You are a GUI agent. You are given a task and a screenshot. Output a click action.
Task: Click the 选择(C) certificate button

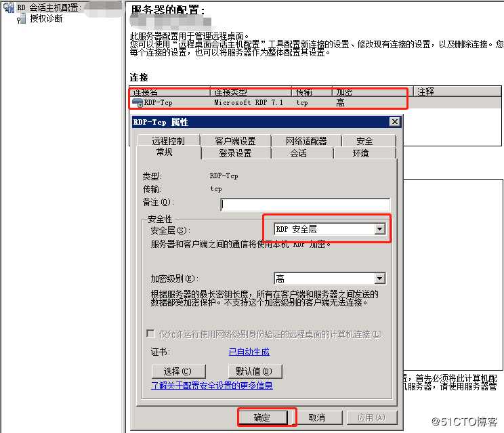[x=178, y=371]
